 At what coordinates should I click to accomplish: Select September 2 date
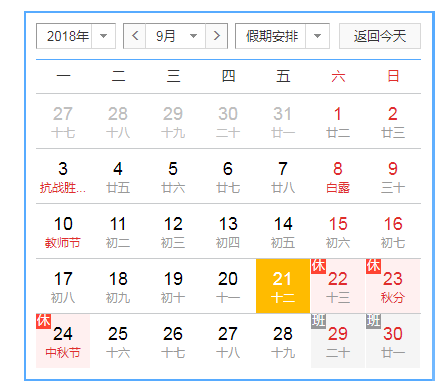tap(393, 121)
